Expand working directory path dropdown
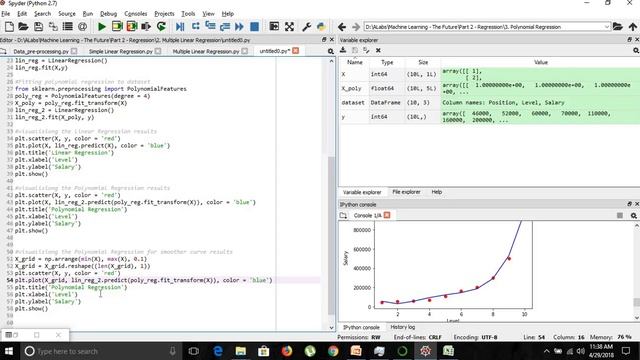The image size is (640, 360). [x=607, y=27]
